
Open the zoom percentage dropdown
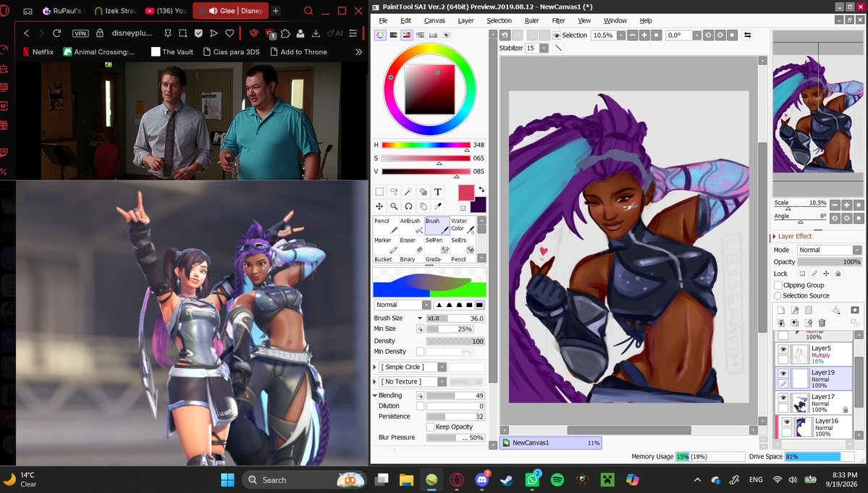point(621,35)
